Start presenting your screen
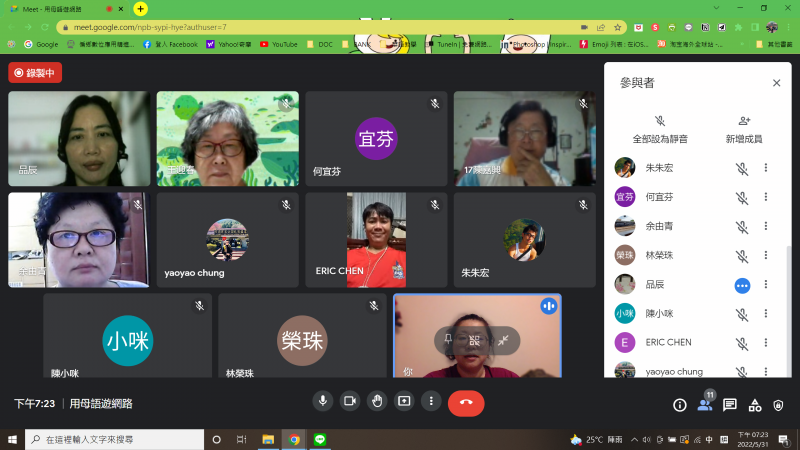Image resolution: width=800 pixels, height=450 pixels. click(404, 401)
